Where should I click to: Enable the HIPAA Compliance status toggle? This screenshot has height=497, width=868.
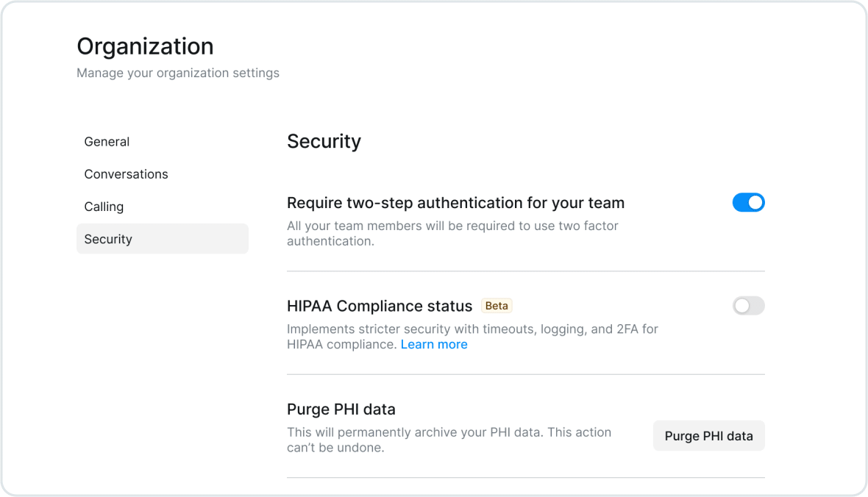point(748,306)
